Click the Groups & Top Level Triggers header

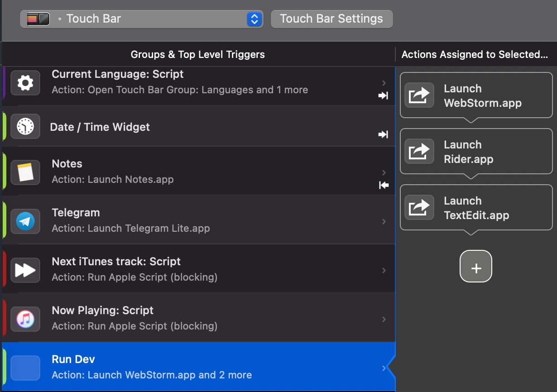click(x=198, y=55)
